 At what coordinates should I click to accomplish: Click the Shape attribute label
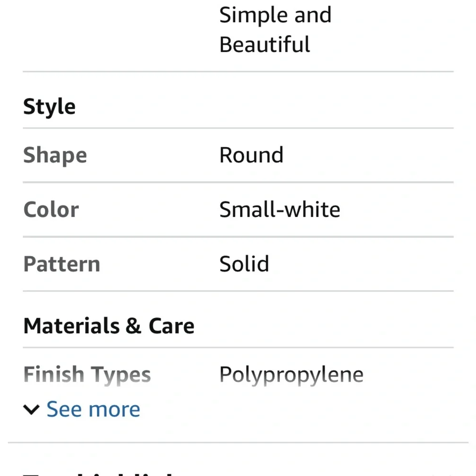55,155
